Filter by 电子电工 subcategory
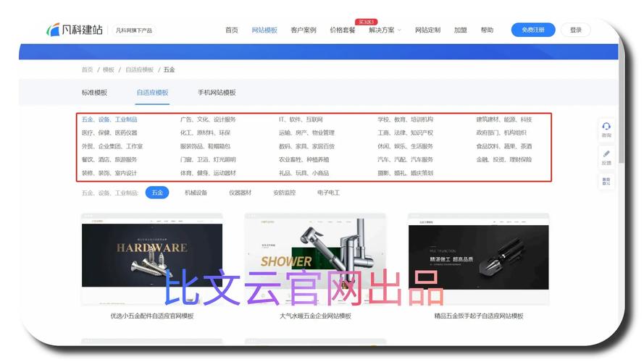This screenshot has height=362, width=644. [x=329, y=193]
